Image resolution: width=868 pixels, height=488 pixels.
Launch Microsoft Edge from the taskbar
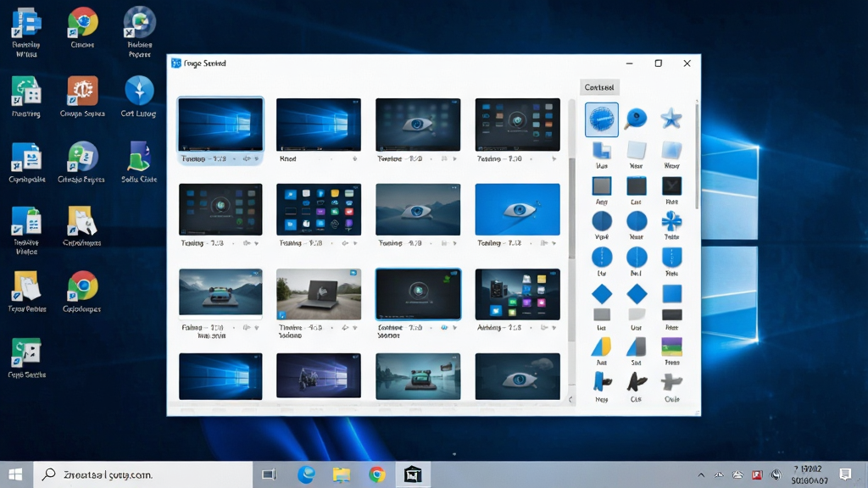pyautogui.click(x=306, y=474)
